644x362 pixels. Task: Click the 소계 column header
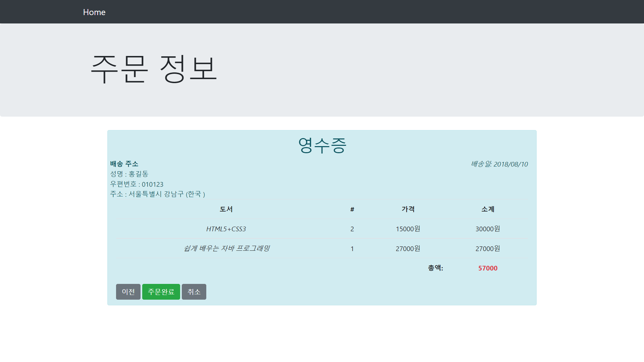point(488,209)
